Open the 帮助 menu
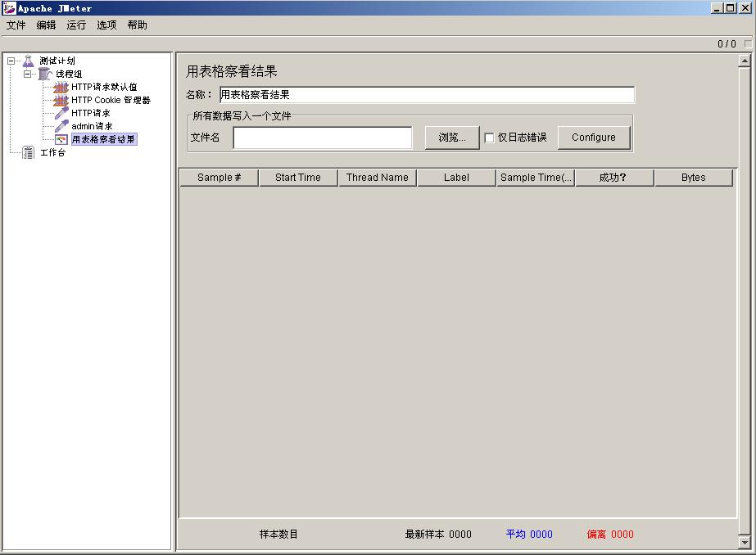 coord(137,25)
